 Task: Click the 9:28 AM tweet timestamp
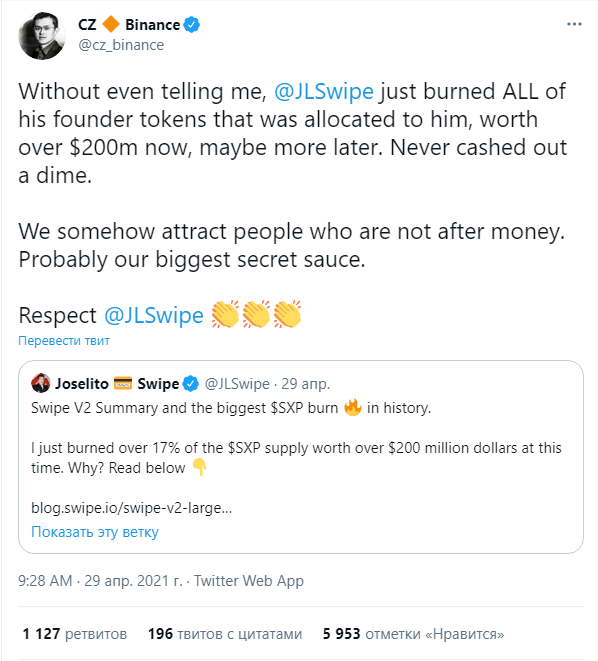point(46,580)
